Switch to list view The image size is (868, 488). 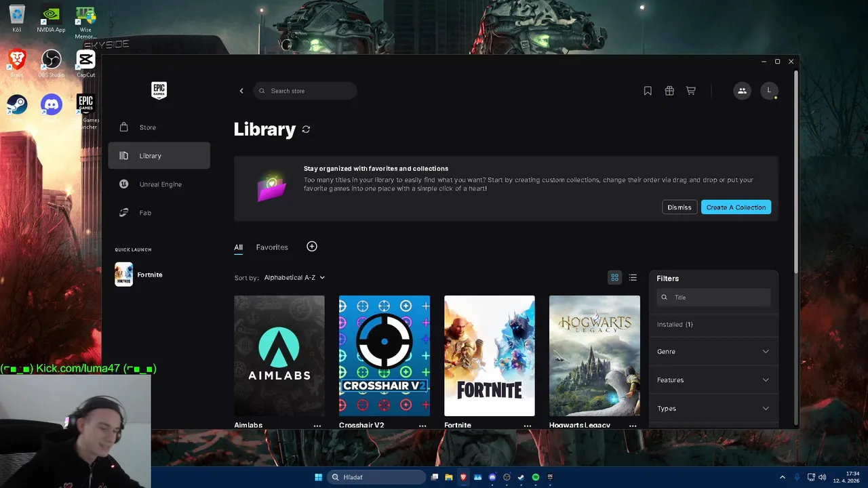click(633, 277)
